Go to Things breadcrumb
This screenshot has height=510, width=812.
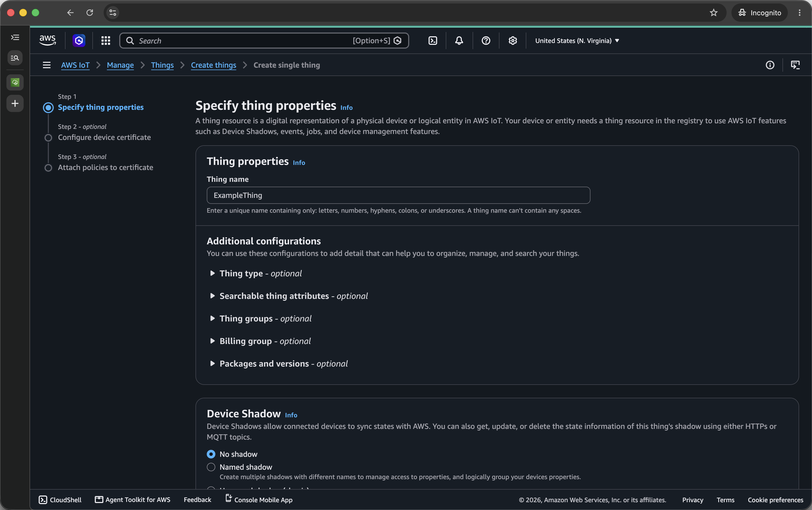[162, 65]
